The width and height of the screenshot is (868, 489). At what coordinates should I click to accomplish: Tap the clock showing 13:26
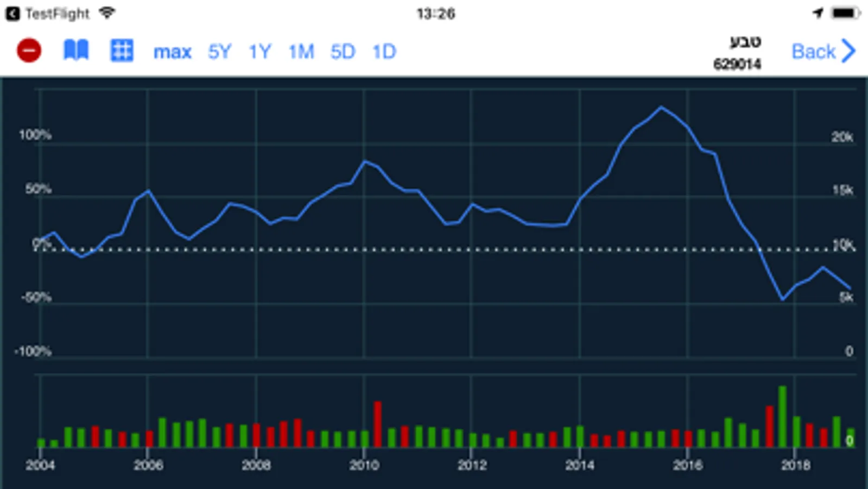pos(435,14)
